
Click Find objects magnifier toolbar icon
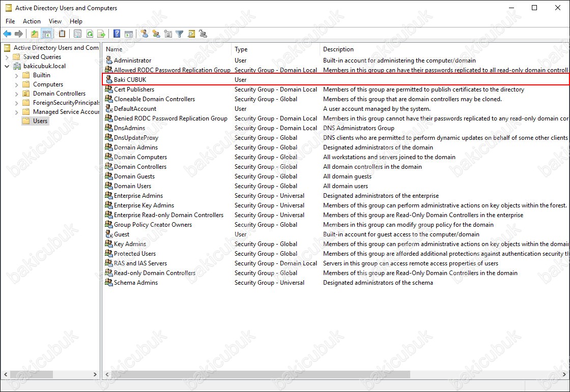click(191, 34)
